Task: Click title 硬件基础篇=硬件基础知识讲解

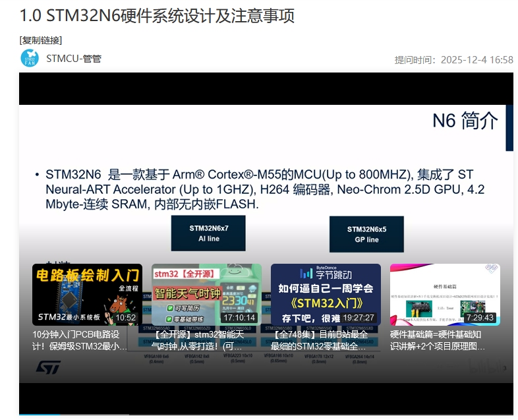Action: (x=438, y=340)
